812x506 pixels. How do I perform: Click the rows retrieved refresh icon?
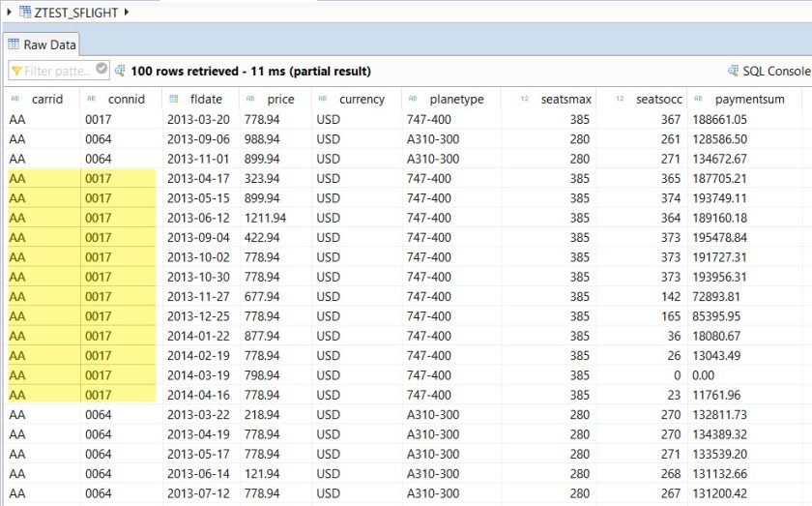pos(120,71)
